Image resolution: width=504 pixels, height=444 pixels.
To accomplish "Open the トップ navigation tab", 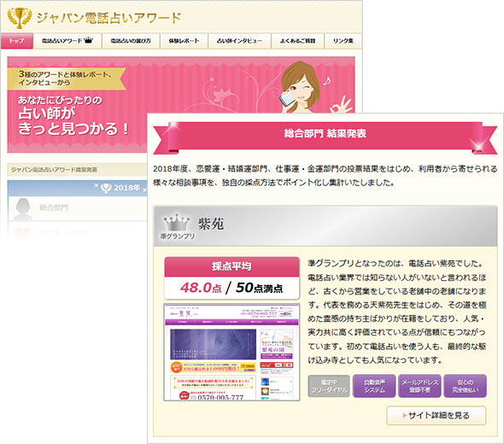I will (x=17, y=41).
